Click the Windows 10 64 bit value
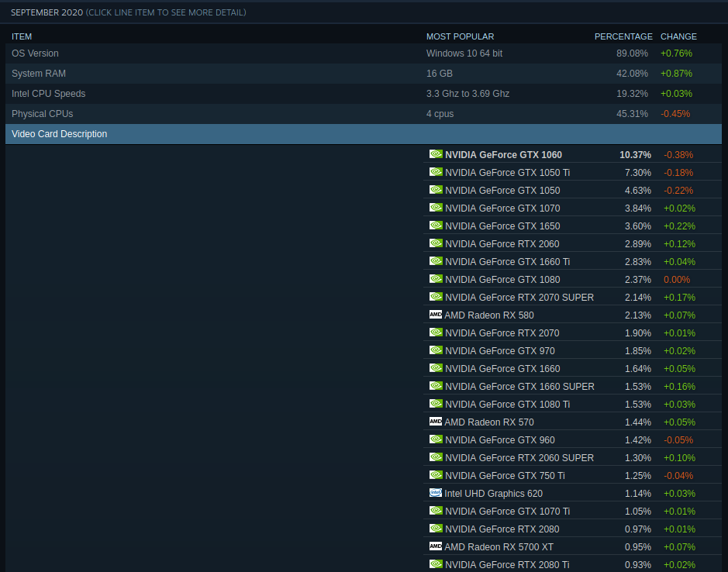This screenshot has width=728, height=572. pos(464,53)
